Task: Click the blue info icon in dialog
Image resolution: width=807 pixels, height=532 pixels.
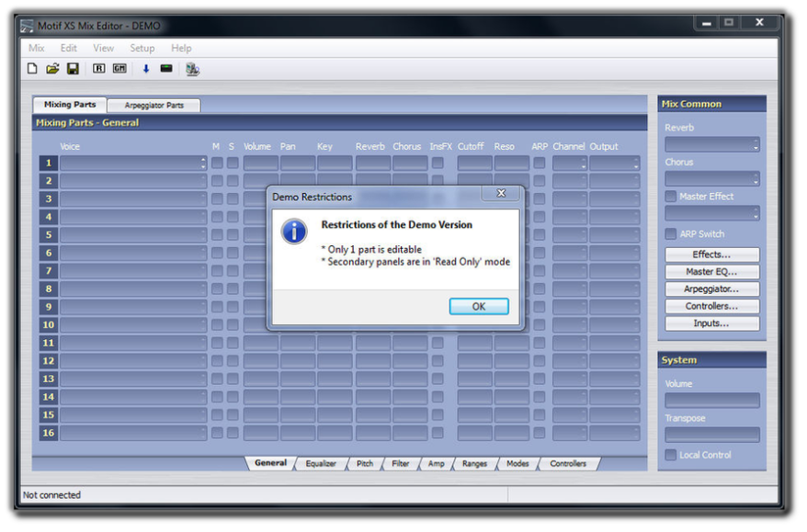Action: 294,232
